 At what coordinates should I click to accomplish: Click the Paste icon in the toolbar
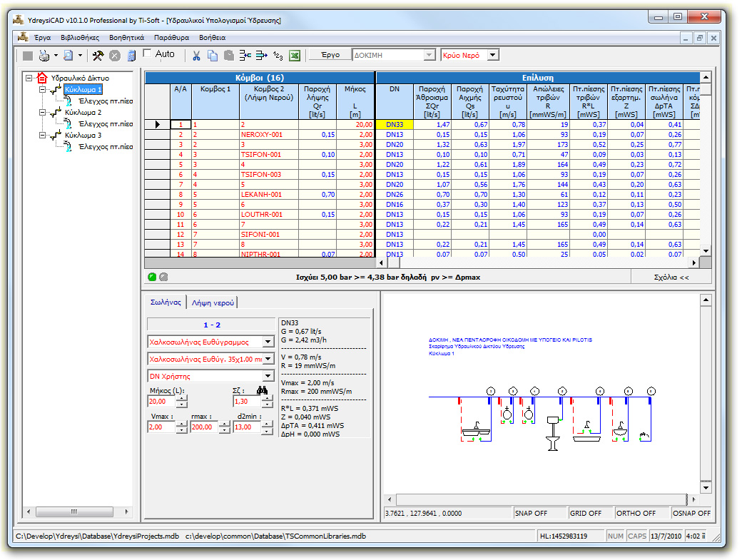228,56
